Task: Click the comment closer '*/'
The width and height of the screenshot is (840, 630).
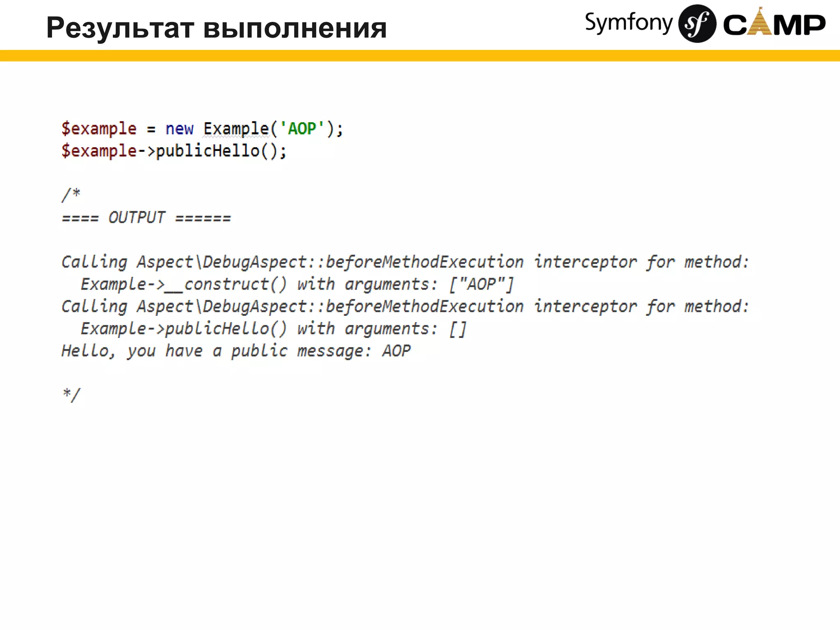Action: [x=71, y=395]
